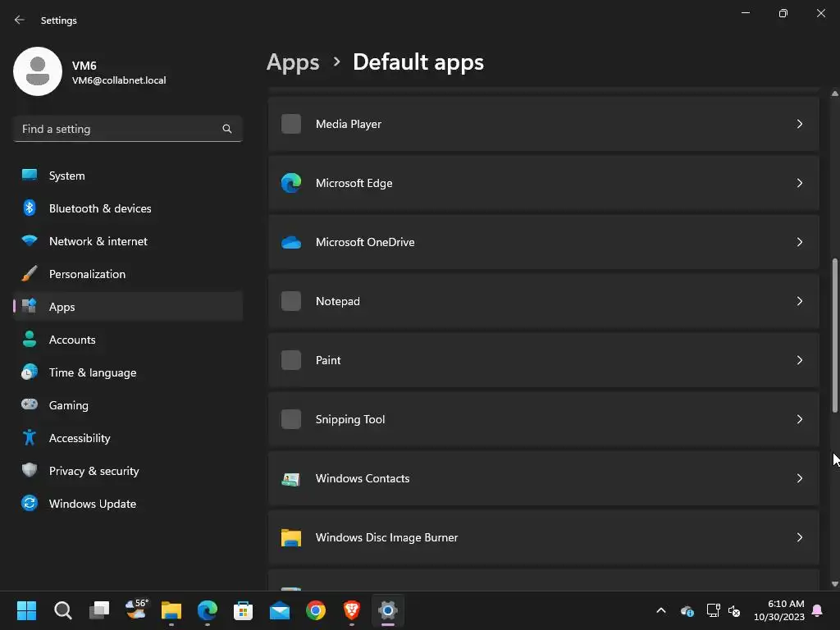The image size is (840, 630).
Task: Open clock showing 6:10 AM 10/30/2023
Action: [779, 610]
